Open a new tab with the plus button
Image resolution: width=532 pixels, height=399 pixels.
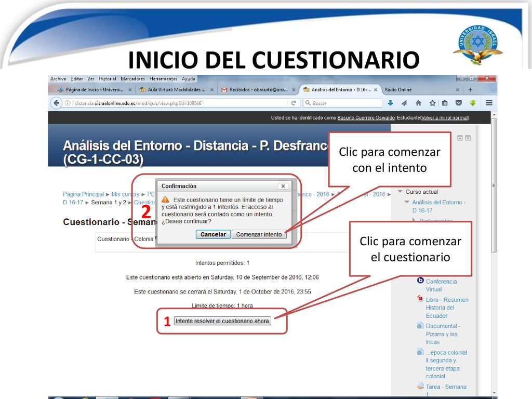pyautogui.click(x=470, y=89)
